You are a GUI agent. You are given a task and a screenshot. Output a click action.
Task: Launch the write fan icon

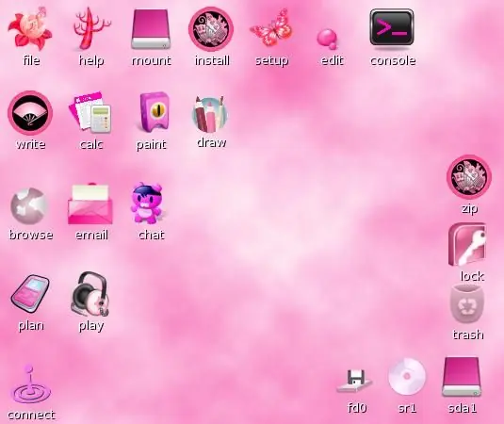tap(30, 113)
